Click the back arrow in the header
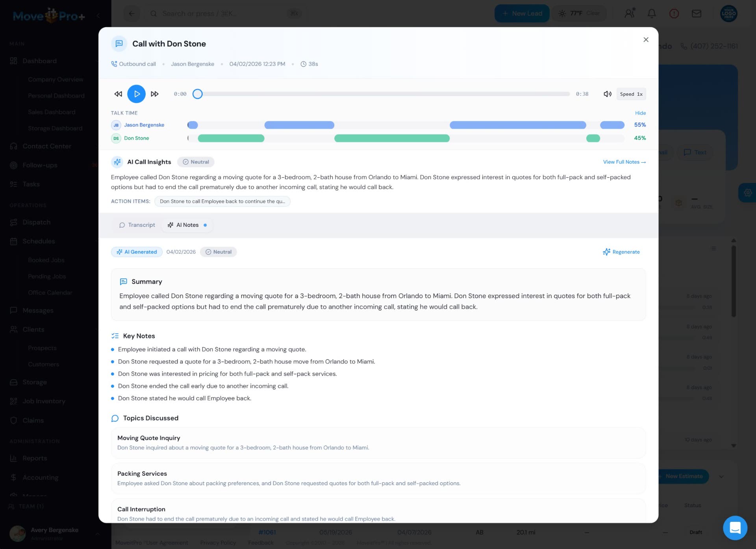The width and height of the screenshot is (756, 549). click(132, 13)
